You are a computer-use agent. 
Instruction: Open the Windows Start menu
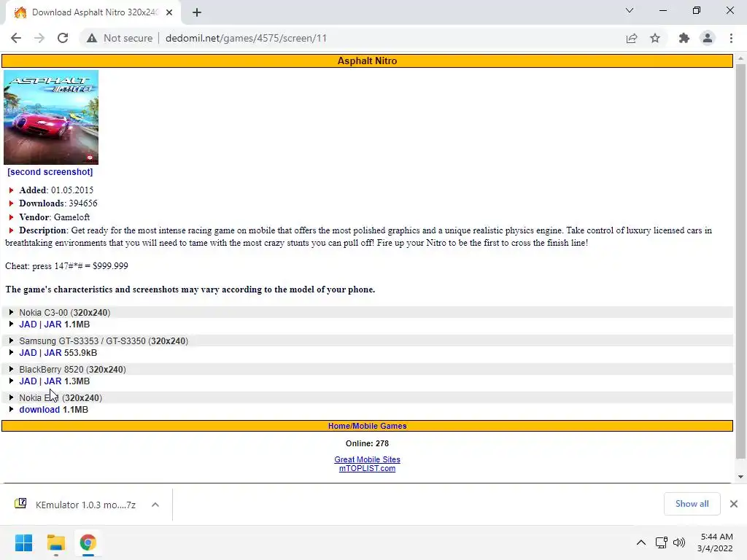tap(24, 542)
